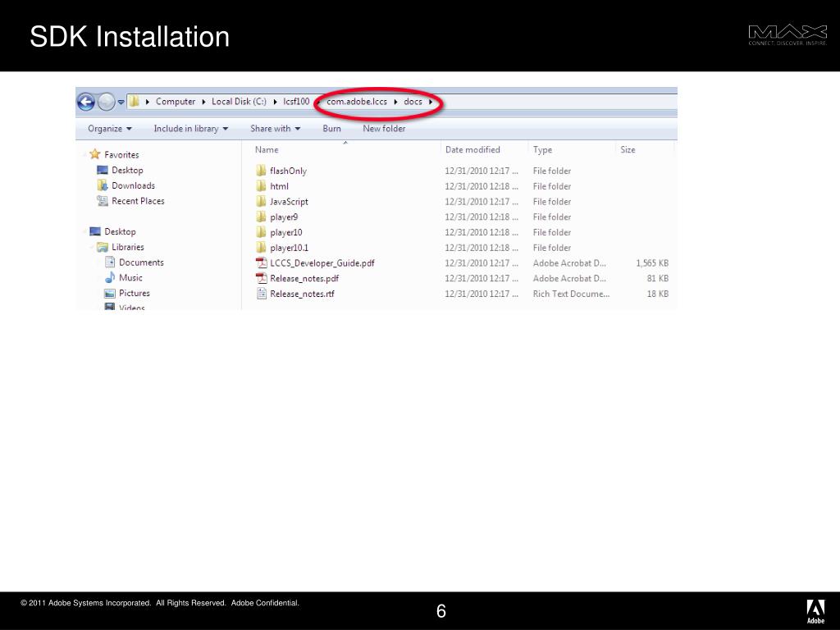Click the Documents library icon
This screenshot has height=630, width=840.
110,262
